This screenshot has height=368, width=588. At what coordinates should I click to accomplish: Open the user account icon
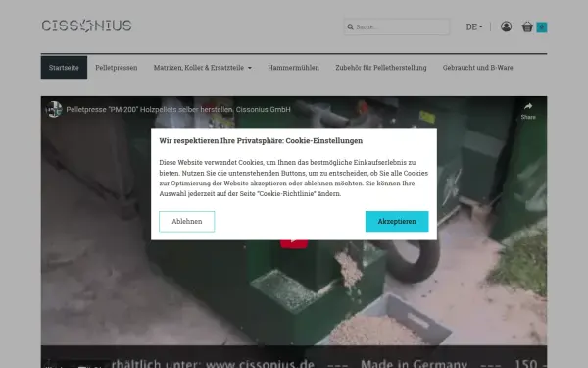(x=506, y=26)
